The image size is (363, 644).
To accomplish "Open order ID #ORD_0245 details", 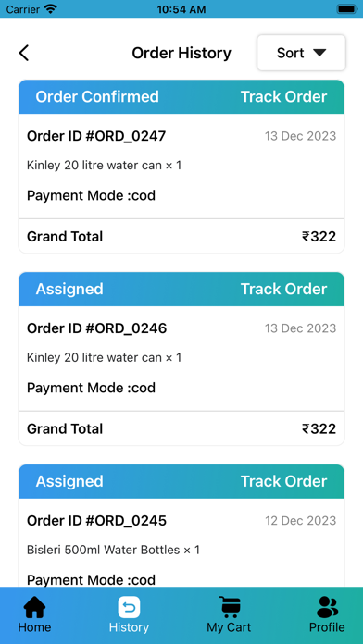I will [96, 520].
